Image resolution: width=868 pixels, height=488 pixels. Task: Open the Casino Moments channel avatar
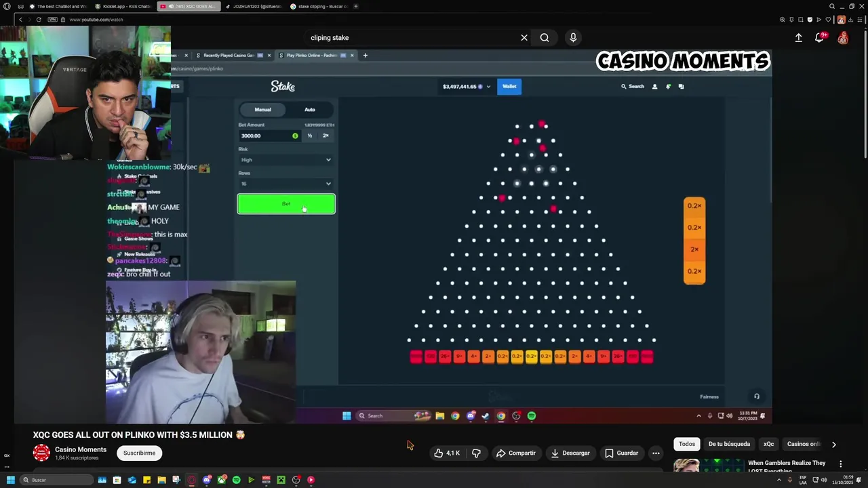click(x=41, y=453)
